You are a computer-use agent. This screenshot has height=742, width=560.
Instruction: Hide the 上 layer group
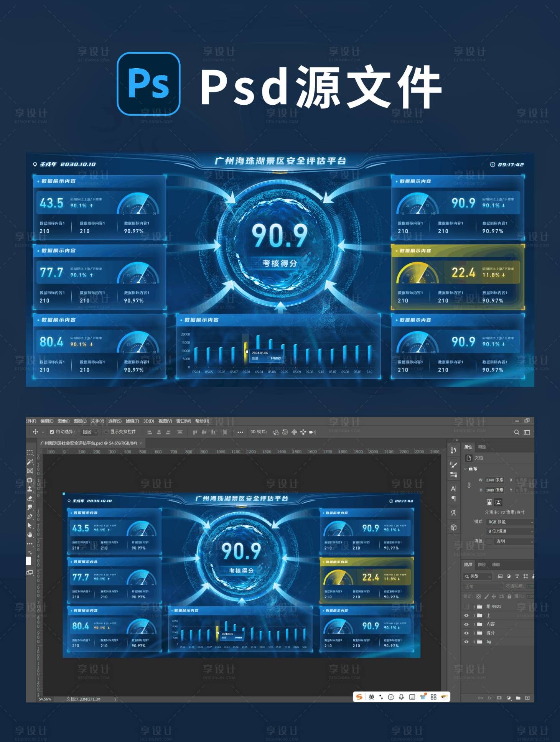[x=466, y=615]
